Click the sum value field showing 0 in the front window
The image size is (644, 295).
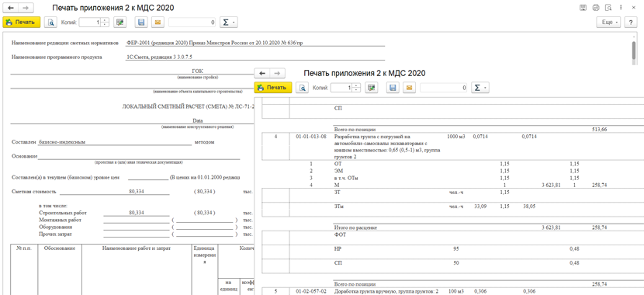[444, 88]
